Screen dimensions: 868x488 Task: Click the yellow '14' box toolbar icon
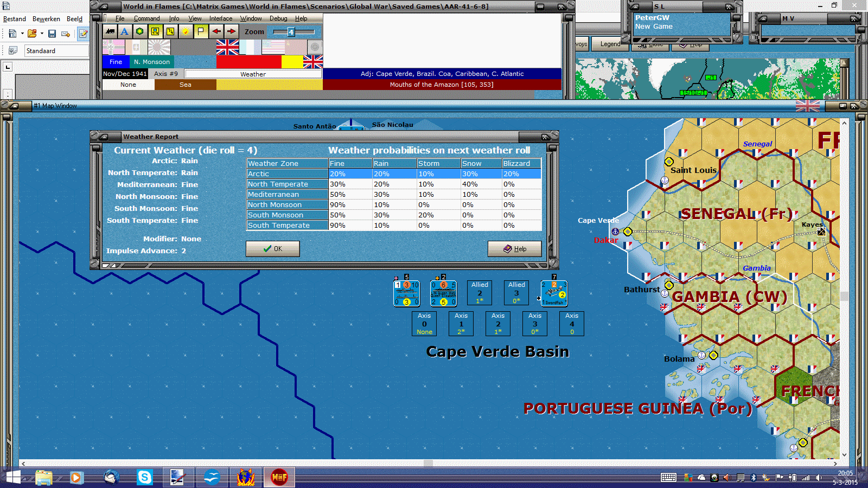coord(170,31)
